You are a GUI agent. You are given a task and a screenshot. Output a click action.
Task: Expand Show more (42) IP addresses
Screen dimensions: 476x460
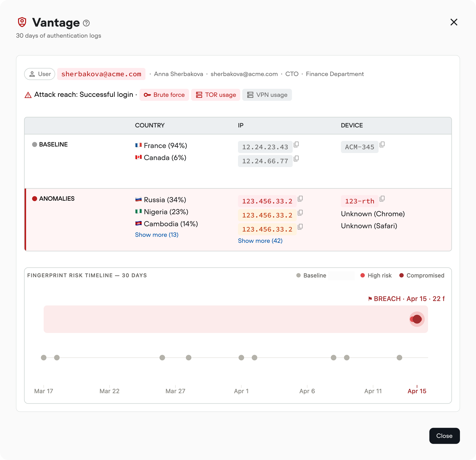coord(260,241)
